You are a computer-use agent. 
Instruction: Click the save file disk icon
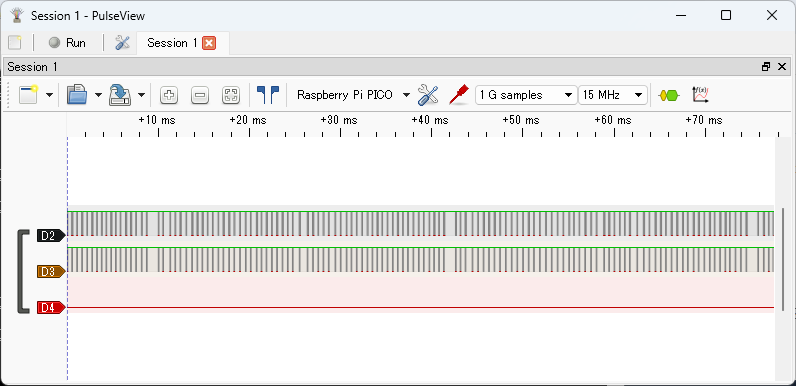coord(120,95)
